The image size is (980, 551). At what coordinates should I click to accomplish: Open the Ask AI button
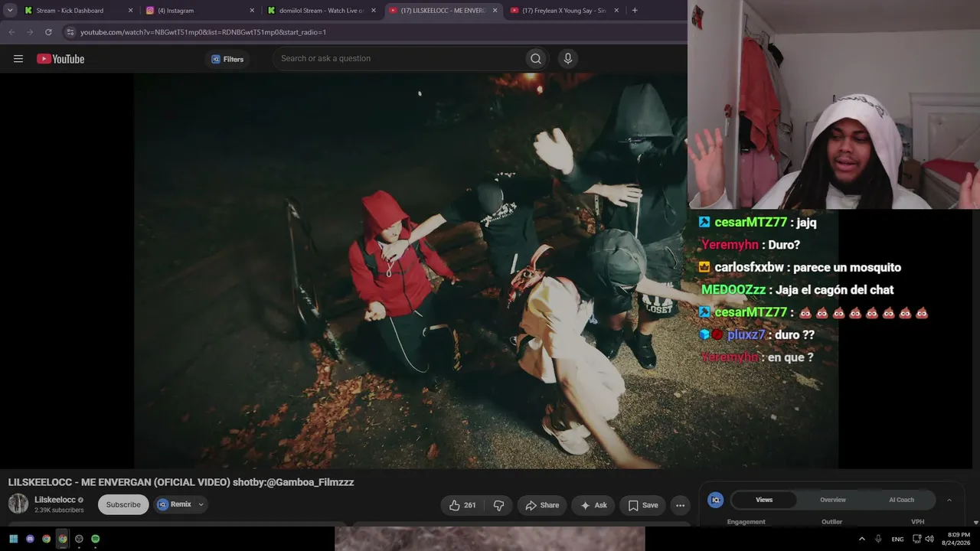[x=593, y=505]
